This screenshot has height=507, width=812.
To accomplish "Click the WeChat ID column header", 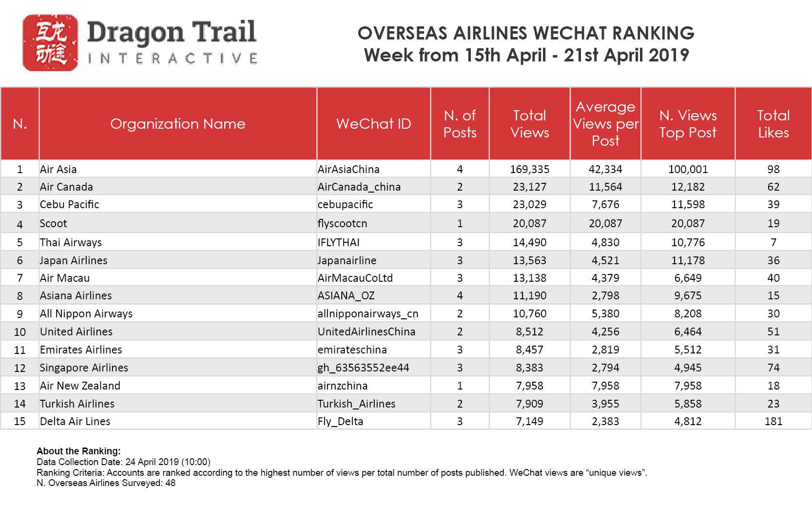I will 374,124.
